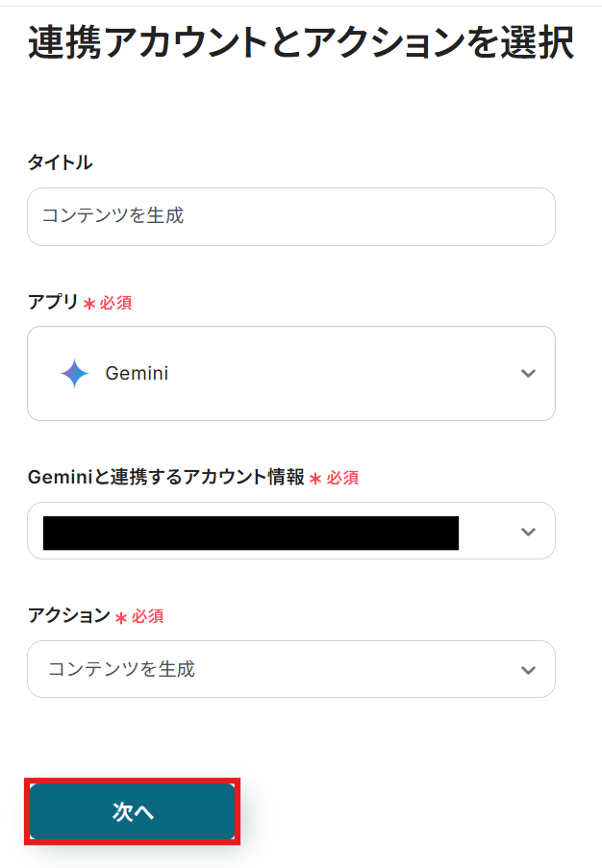602x868 pixels.
Task: Click the red asterisk beside アプリ
Action: coord(89,304)
